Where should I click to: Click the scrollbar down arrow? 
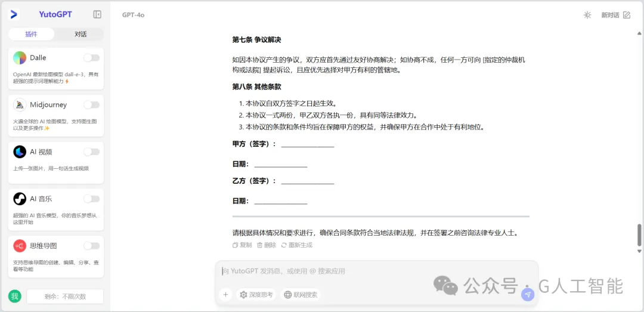[639, 251]
